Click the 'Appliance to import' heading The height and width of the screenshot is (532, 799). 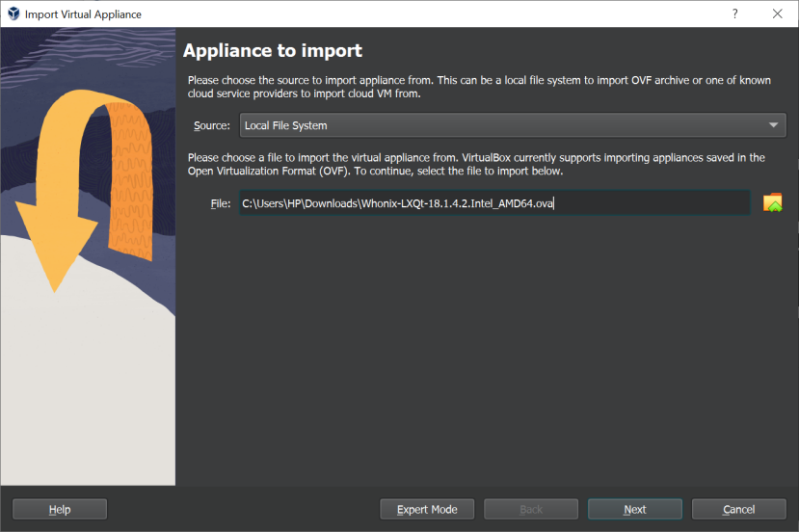[273, 50]
